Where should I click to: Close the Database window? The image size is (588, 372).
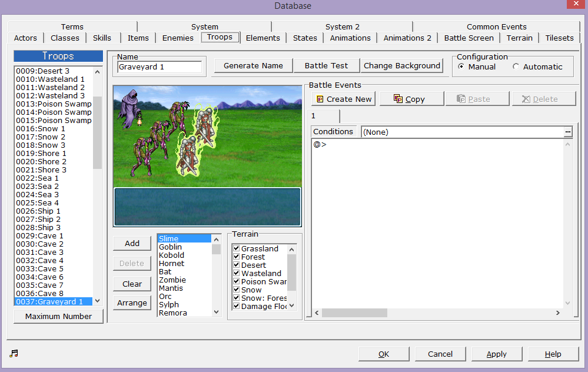577,4
